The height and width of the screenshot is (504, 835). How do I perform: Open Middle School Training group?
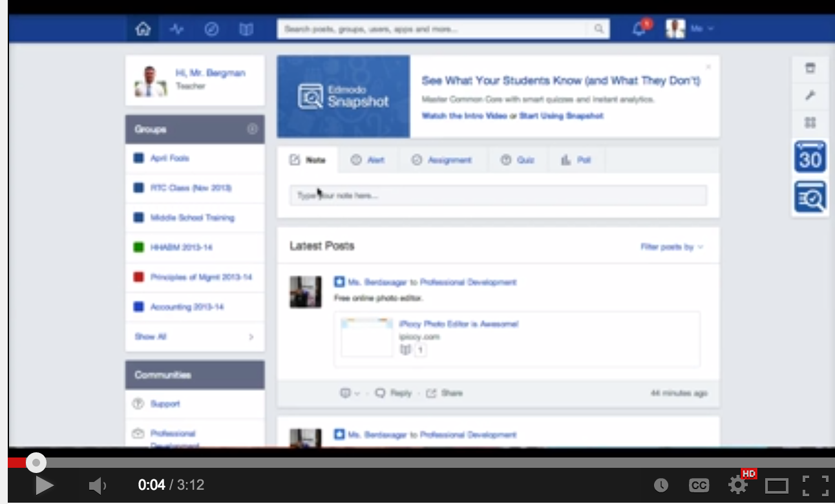[192, 218]
